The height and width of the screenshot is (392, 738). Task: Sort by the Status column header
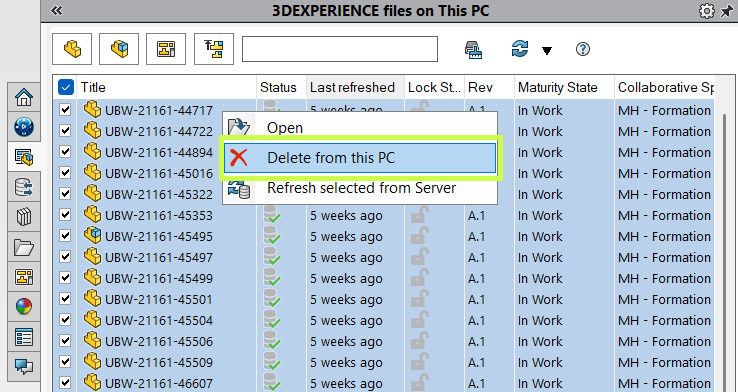(281, 87)
